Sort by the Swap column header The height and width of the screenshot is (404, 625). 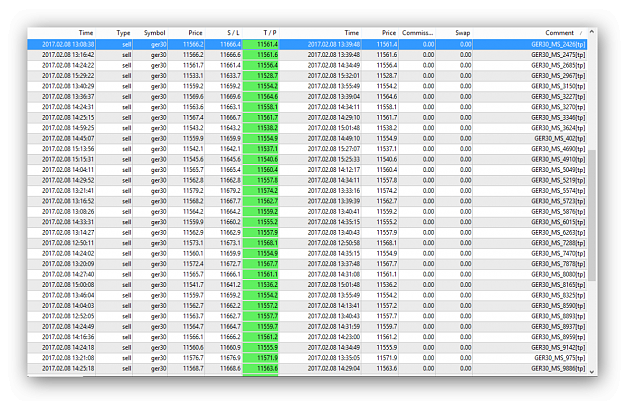pos(462,33)
